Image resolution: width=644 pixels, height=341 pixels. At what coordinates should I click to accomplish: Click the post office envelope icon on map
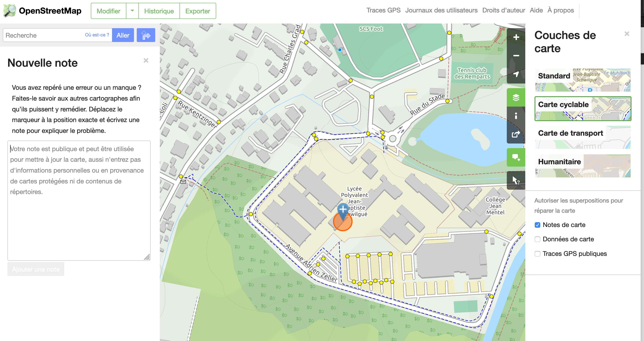(183, 182)
